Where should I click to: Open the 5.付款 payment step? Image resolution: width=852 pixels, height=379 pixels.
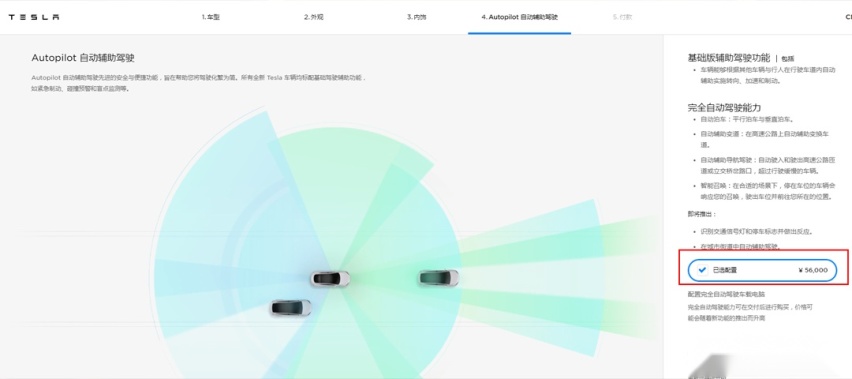point(622,17)
